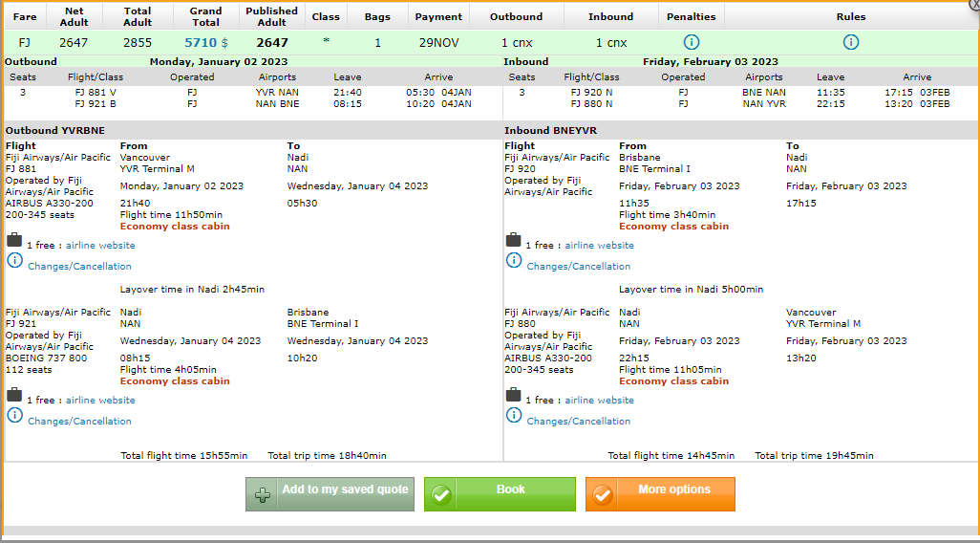Viewport: 980px width, 543px height.
Task: Click the Rules info icon
Action: (850, 42)
